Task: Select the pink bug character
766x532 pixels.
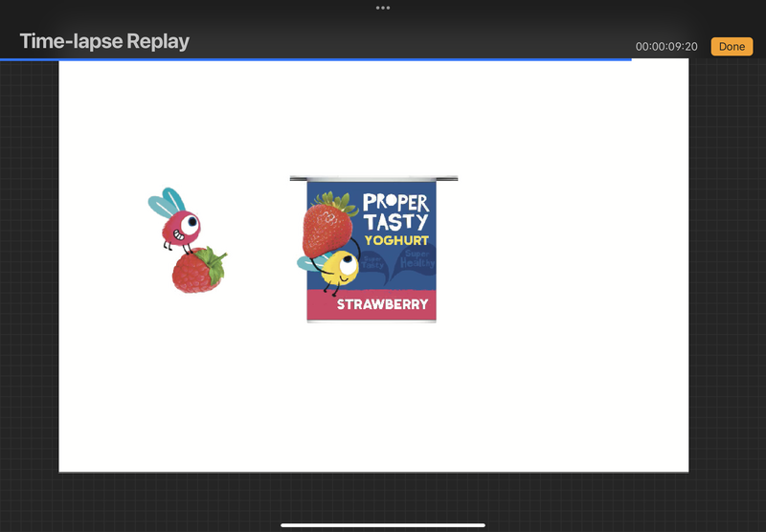Action: 180,228
